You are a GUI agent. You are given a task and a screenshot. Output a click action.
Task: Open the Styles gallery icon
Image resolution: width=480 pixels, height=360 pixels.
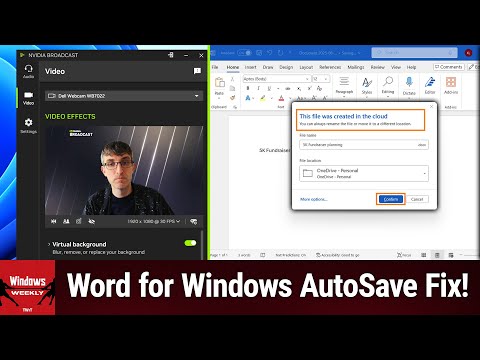point(367,86)
